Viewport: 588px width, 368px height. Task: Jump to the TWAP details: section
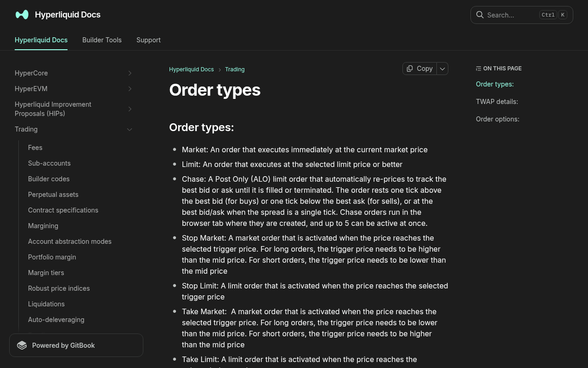point(497,102)
